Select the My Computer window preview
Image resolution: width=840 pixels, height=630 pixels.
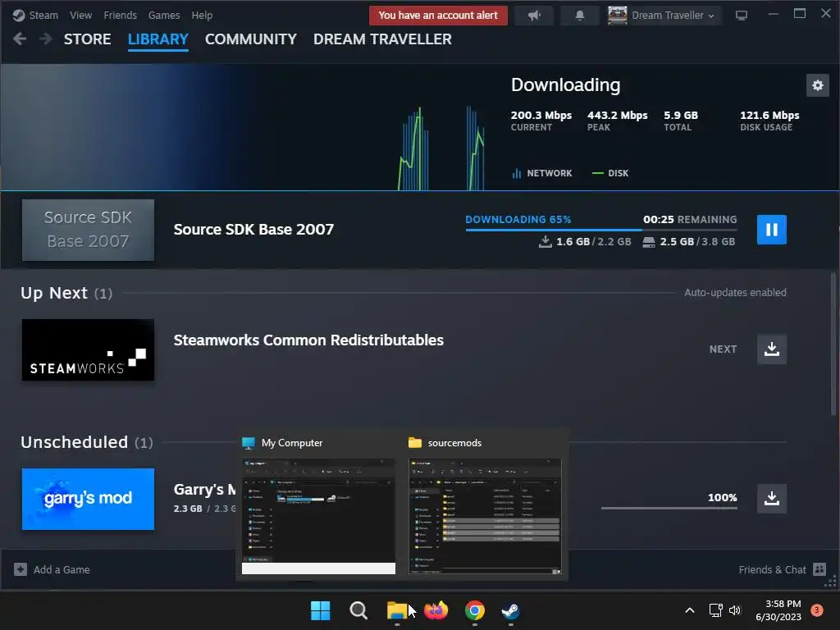point(318,516)
